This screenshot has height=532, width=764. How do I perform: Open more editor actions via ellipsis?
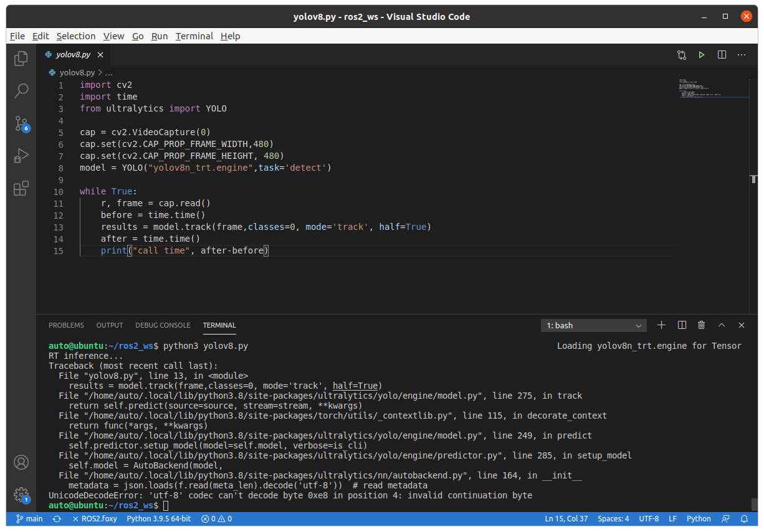coord(742,55)
